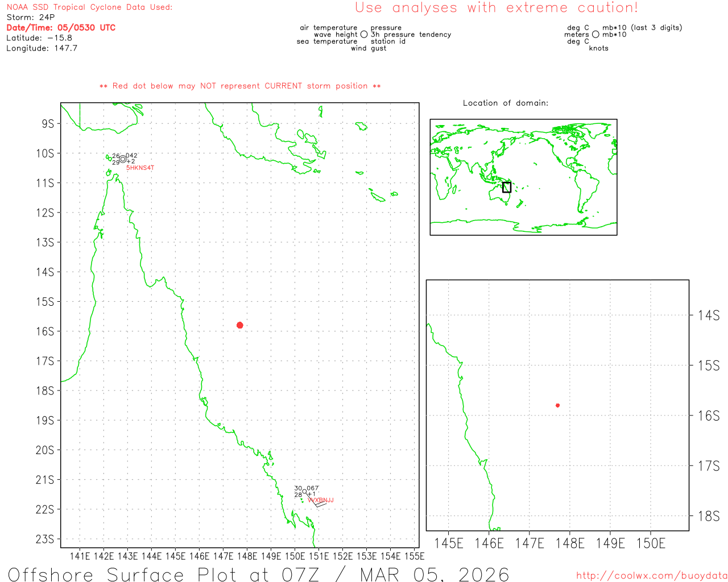728x582 pixels.
Task: Click pressure value 042 near station 5HKNS4T
Action: click(131, 156)
